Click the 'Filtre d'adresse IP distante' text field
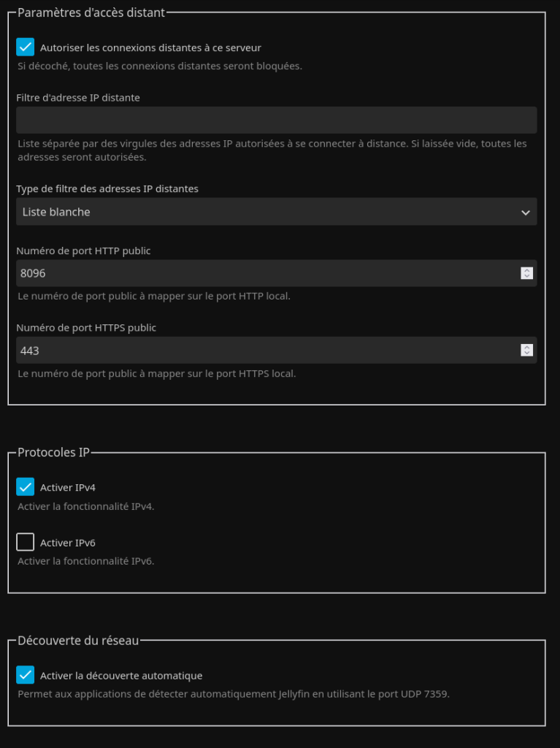 276,121
